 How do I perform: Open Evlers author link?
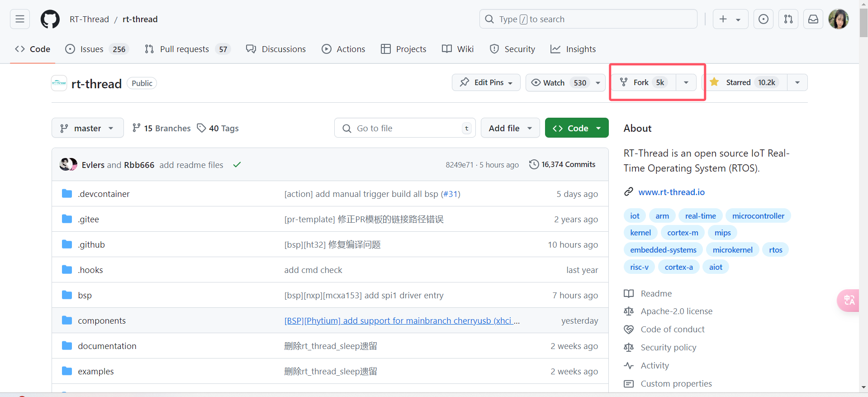93,165
